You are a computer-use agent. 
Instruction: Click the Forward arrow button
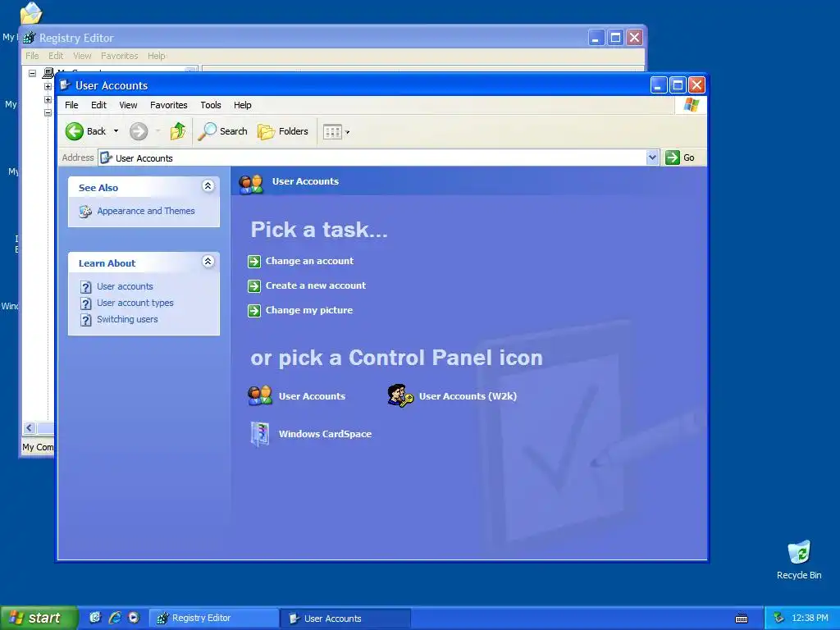[139, 131]
